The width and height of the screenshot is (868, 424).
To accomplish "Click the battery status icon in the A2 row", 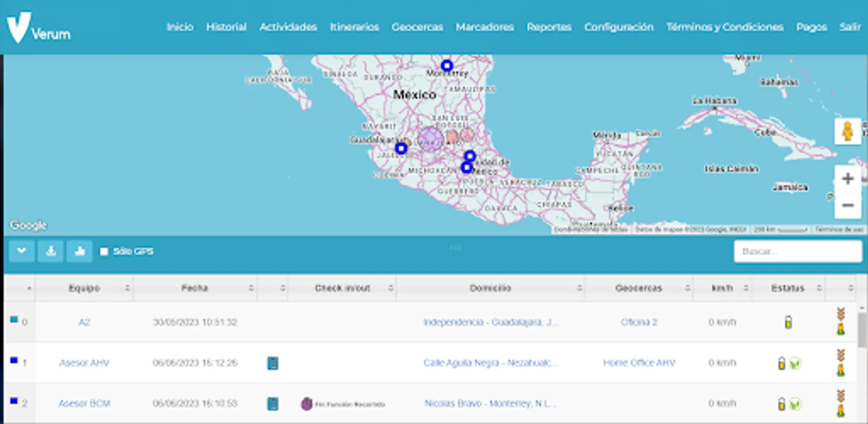I will 788,322.
